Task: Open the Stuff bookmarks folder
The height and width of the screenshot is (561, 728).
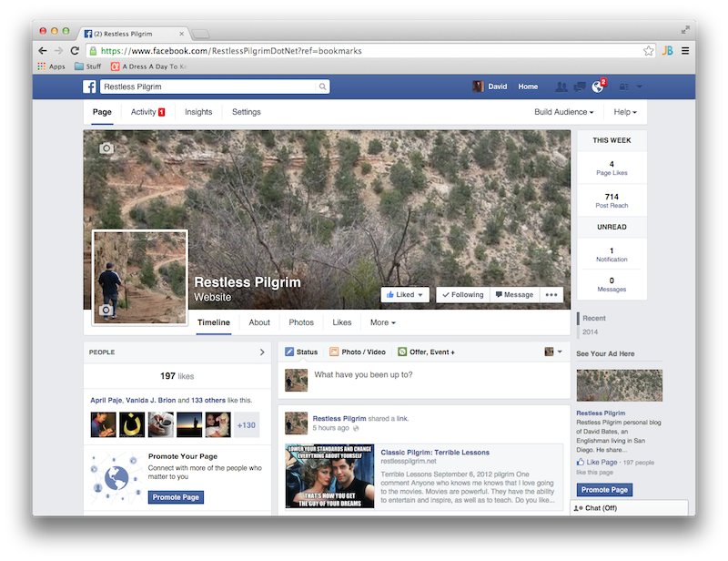Action: pos(87,66)
